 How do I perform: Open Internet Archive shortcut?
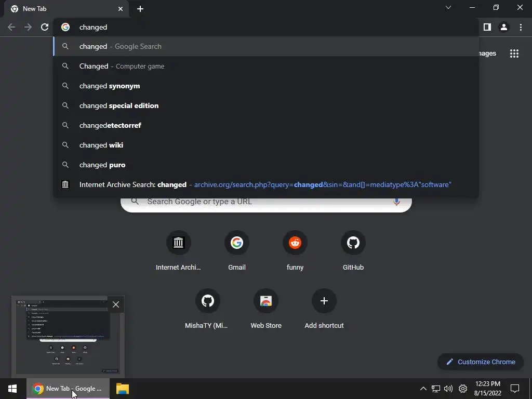pyautogui.click(x=179, y=251)
